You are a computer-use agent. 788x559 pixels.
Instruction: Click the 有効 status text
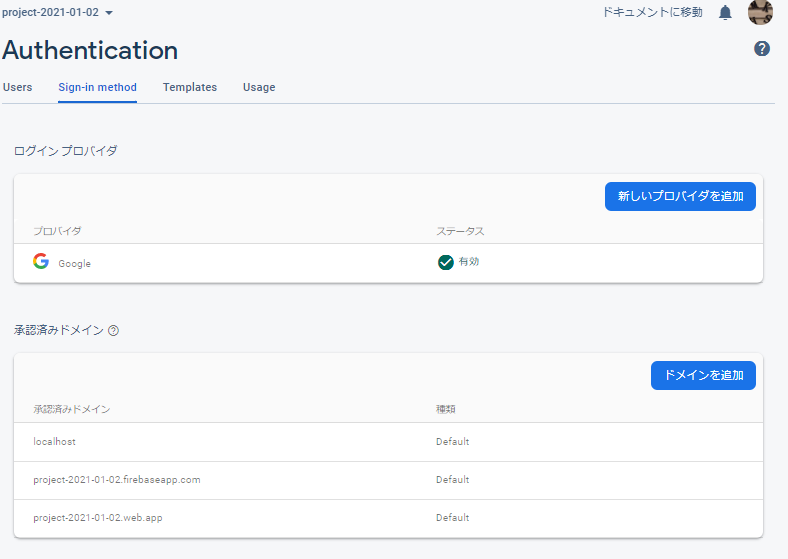[469, 261]
